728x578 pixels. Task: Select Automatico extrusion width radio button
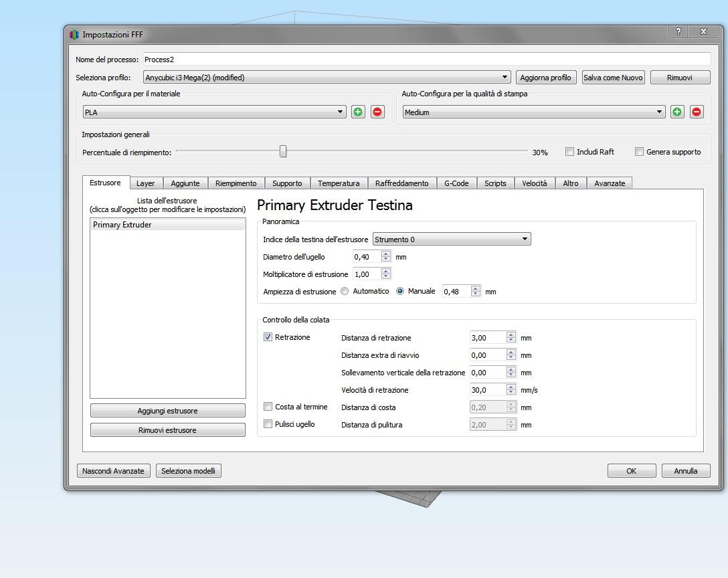(345, 291)
